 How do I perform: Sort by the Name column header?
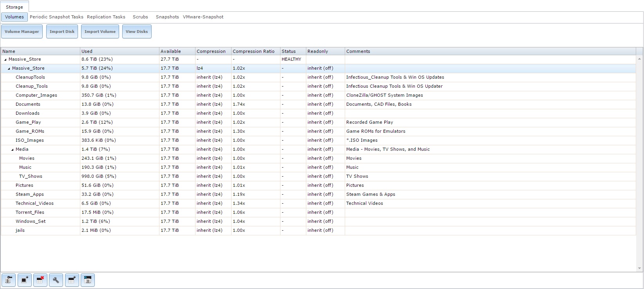tap(40, 51)
